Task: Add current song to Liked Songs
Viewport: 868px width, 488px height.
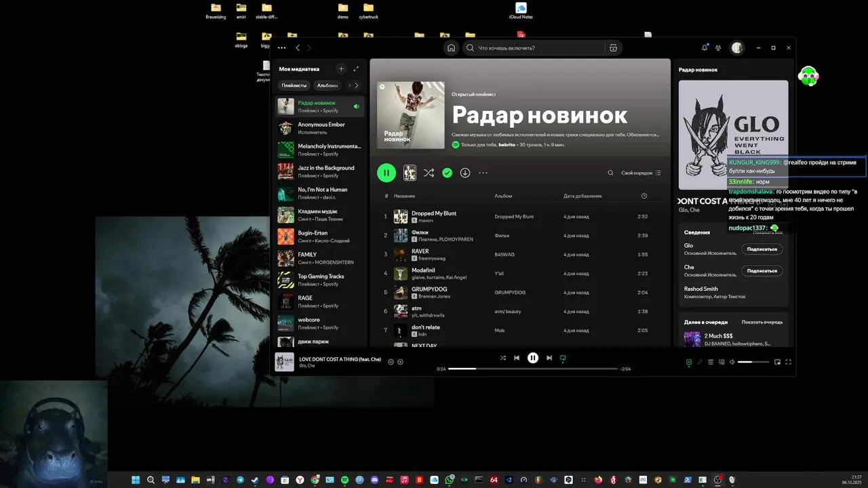Action: (x=400, y=362)
